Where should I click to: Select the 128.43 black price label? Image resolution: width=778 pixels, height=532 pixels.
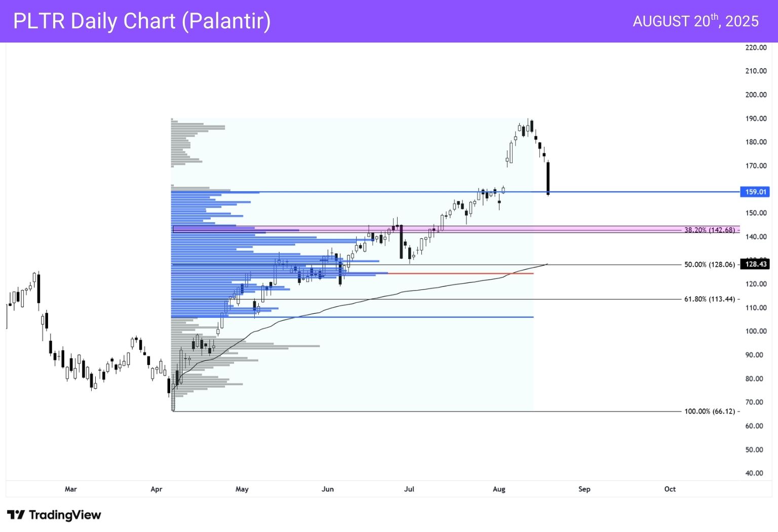click(x=755, y=264)
